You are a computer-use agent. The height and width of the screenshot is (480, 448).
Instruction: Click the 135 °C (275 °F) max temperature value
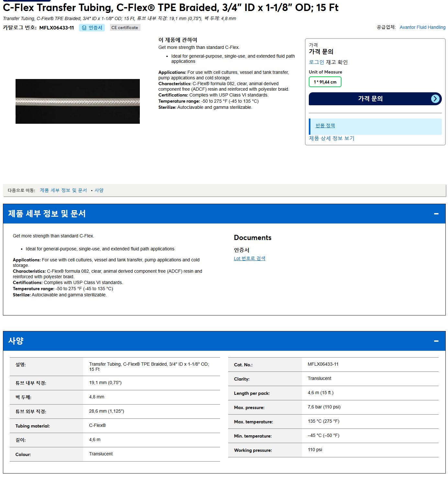(324, 421)
